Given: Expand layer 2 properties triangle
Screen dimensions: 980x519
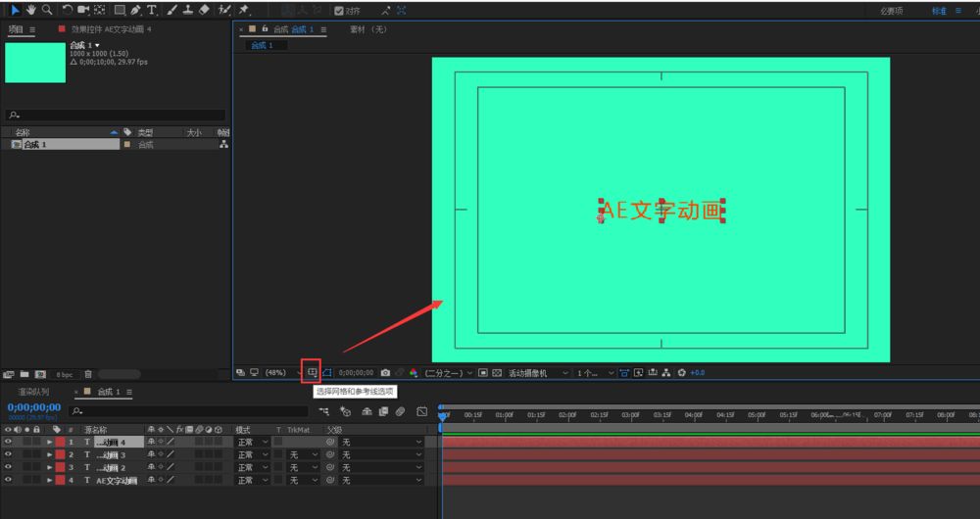Looking at the screenshot, I should [49, 454].
